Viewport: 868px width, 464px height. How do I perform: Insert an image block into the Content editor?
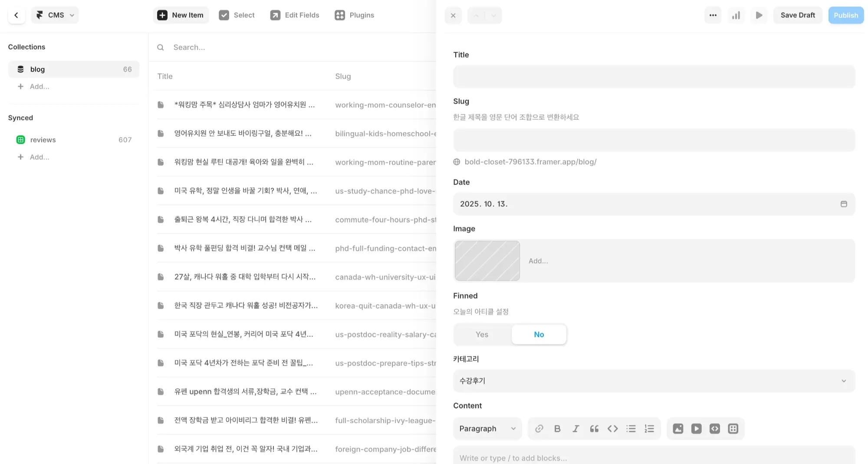[678, 428]
